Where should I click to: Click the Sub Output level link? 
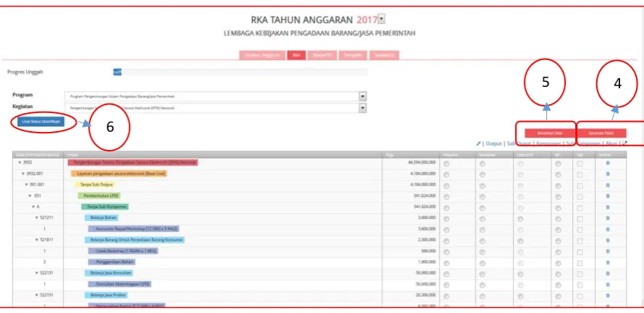(519, 143)
